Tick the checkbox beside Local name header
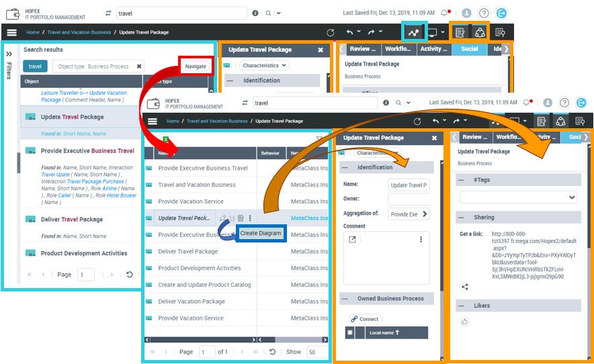The height and width of the screenshot is (364, 594). pos(350,332)
